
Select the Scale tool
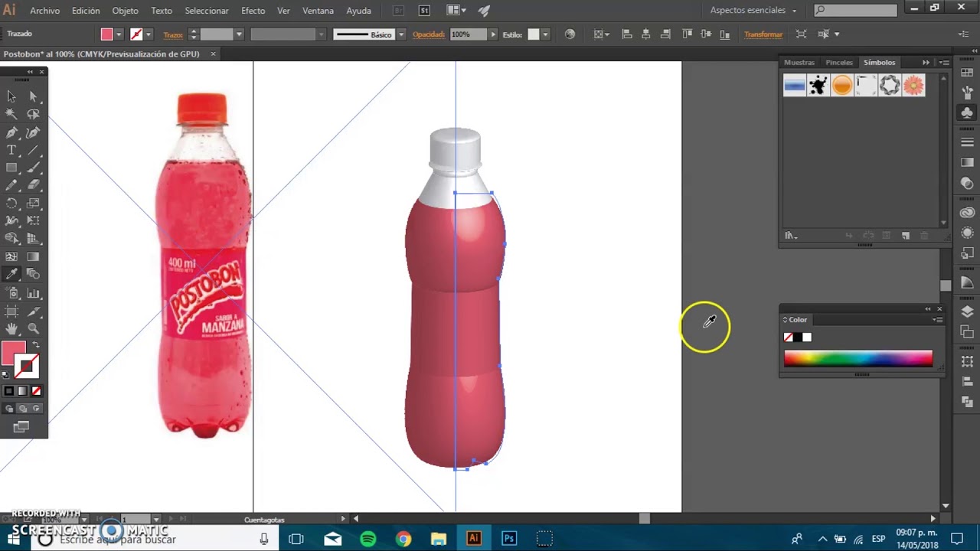point(33,204)
